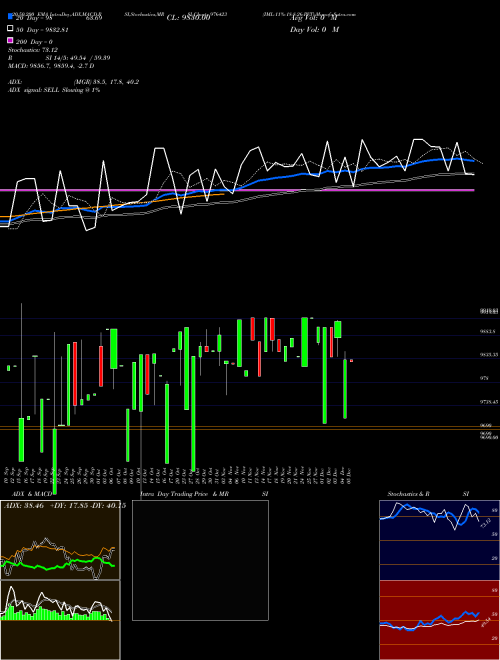Open the MACD histogram thumbnail with green bars
The width and height of the screenshot is (500, 660).
[60, 620]
